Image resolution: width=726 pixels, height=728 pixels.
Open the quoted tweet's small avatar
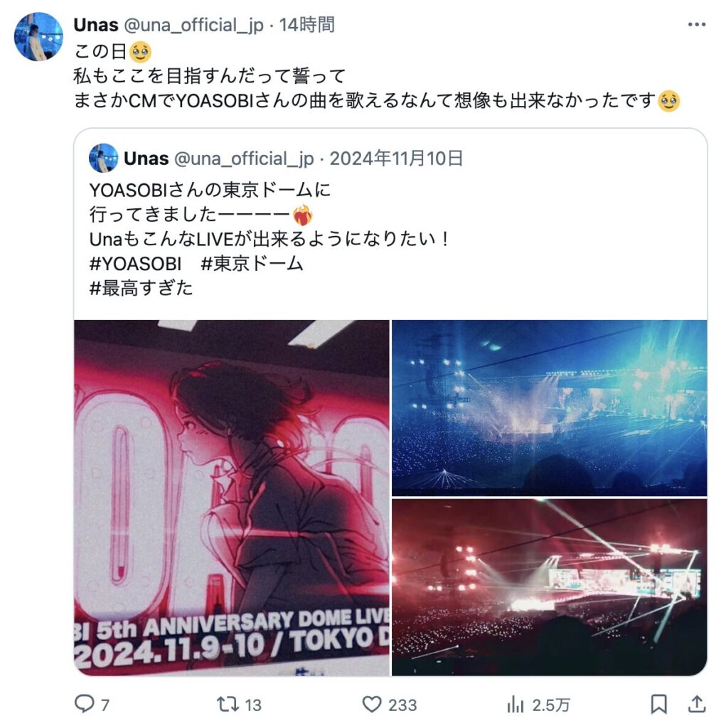coord(103,159)
